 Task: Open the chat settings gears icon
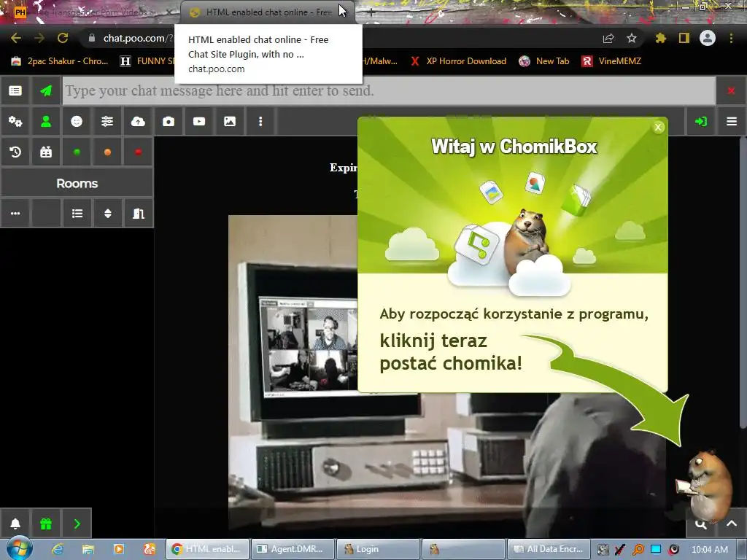tap(15, 122)
